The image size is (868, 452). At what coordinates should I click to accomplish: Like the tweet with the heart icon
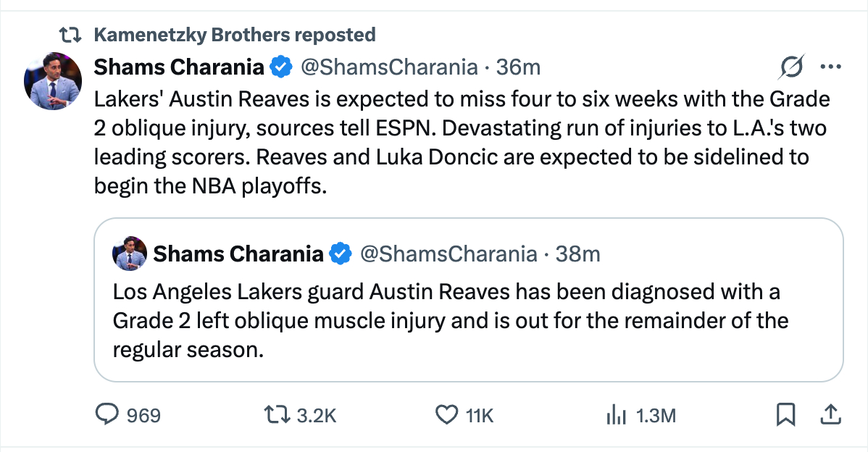pos(445,414)
